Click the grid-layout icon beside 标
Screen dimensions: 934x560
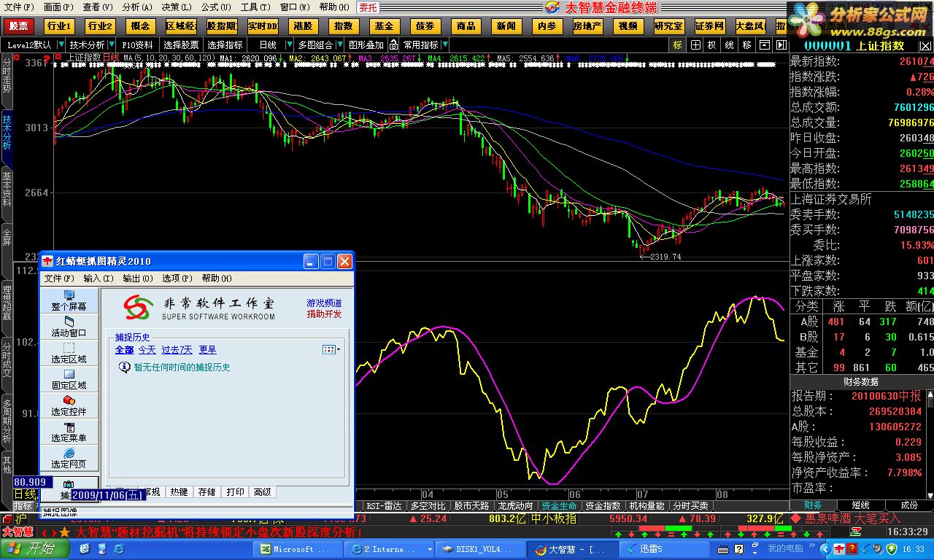695,45
